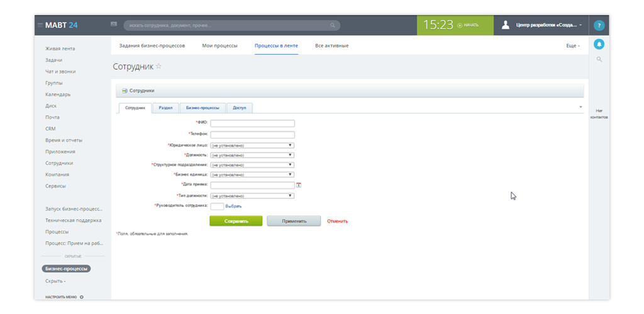
Task: Select the Сотрудник form tab
Action: (135, 108)
